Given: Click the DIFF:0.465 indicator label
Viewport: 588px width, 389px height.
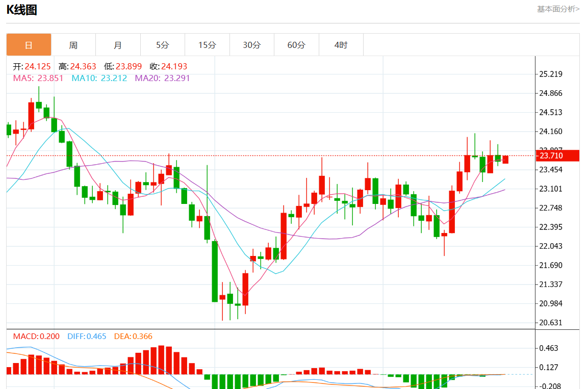Looking at the screenshot, I should [x=87, y=336].
